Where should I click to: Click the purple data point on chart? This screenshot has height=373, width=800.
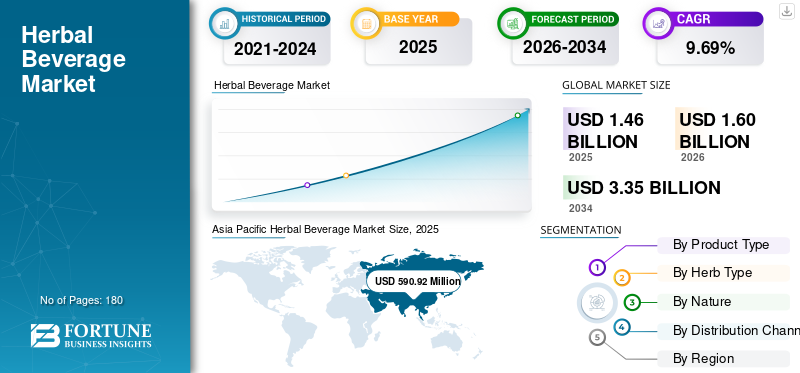tap(307, 185)
